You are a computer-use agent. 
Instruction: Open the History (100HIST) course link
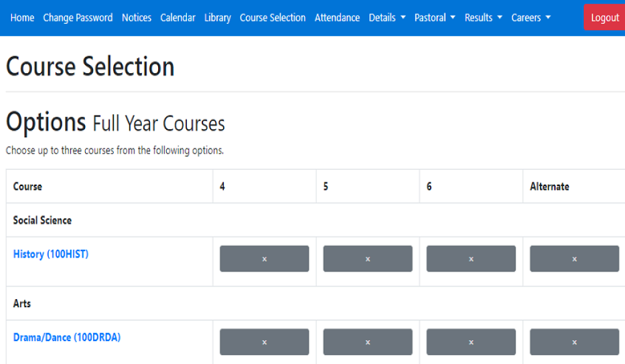click(51, 254)
